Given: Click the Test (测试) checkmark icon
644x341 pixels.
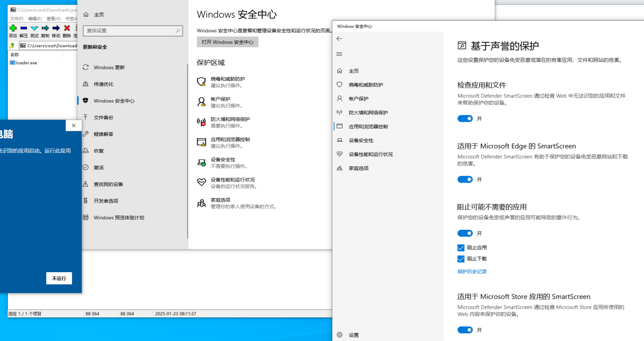Looking at the screenshot, I should point(34,28).
